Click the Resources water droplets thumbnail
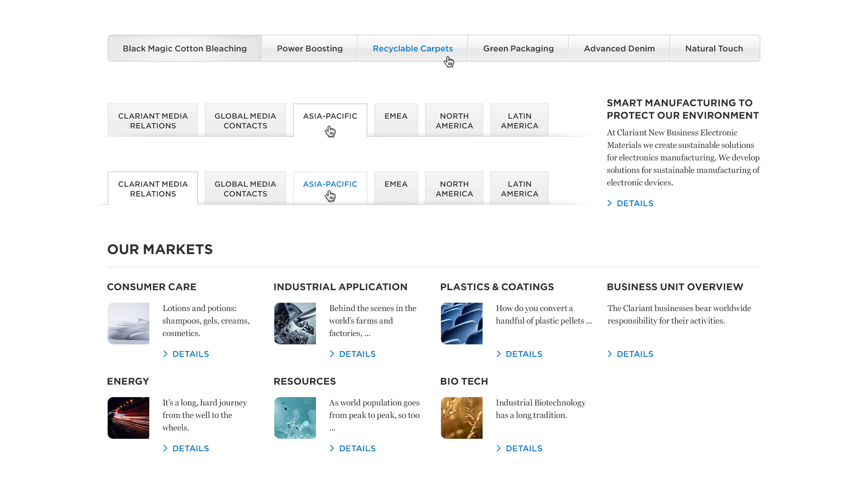 295,418
